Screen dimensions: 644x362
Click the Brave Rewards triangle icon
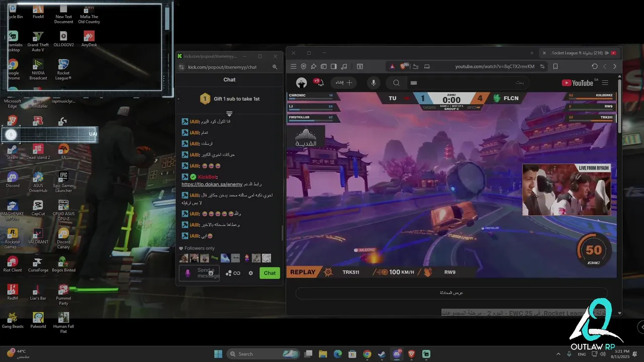[x=392, y=66]
